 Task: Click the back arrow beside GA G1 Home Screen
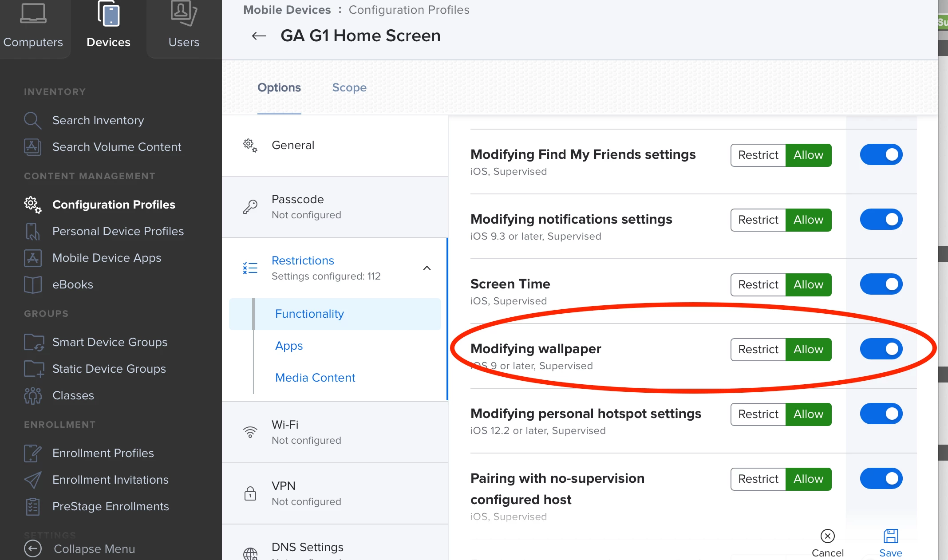coord(259,36)
